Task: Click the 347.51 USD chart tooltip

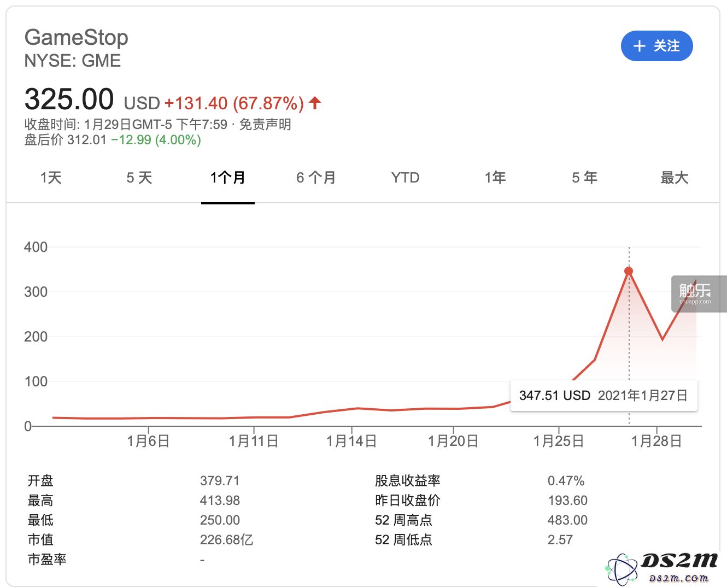Action: [603, 396]
